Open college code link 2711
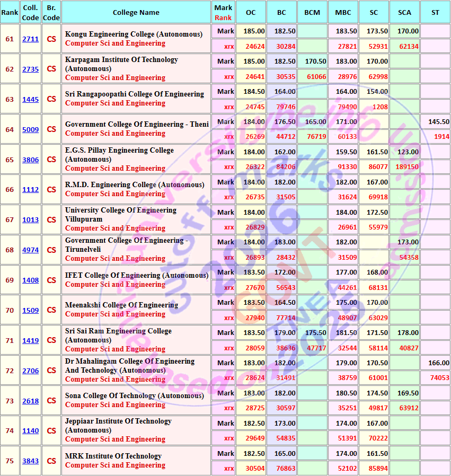 pos(30,39)
